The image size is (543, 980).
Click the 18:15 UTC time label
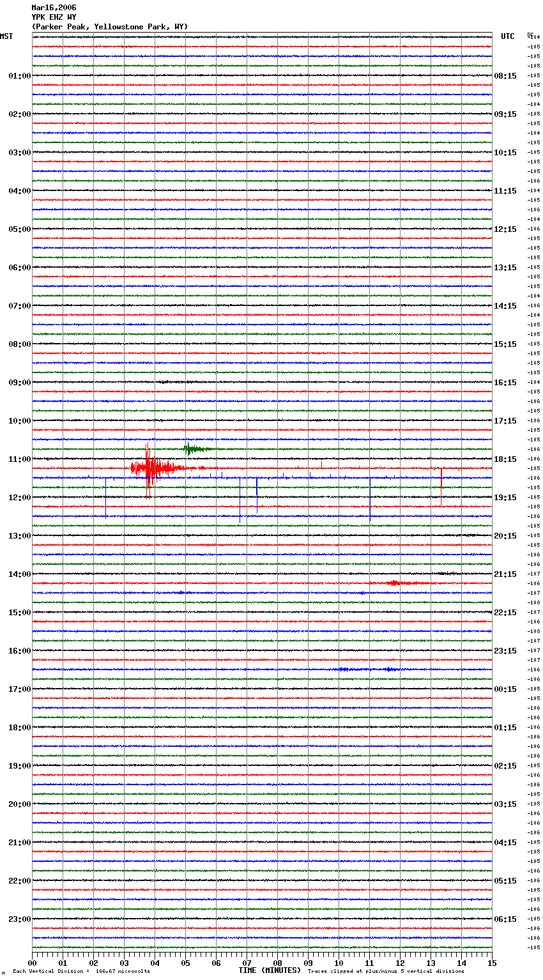(x=505, y=459)
